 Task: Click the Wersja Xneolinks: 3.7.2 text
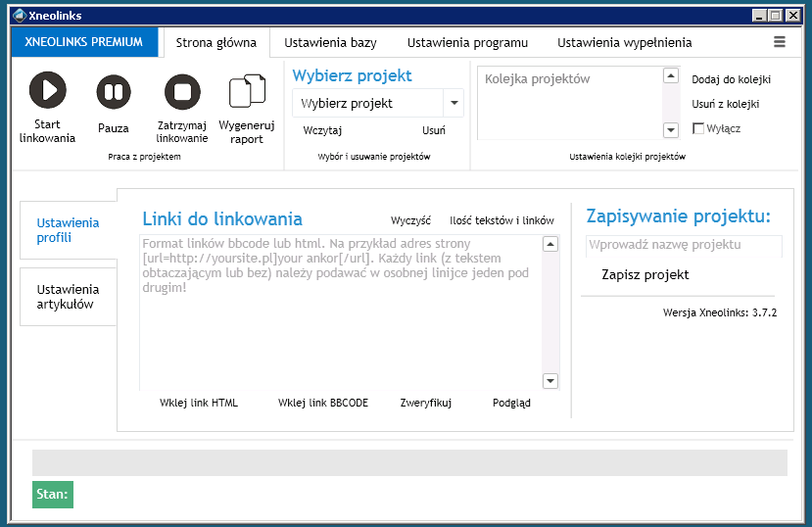pos(720,312)
